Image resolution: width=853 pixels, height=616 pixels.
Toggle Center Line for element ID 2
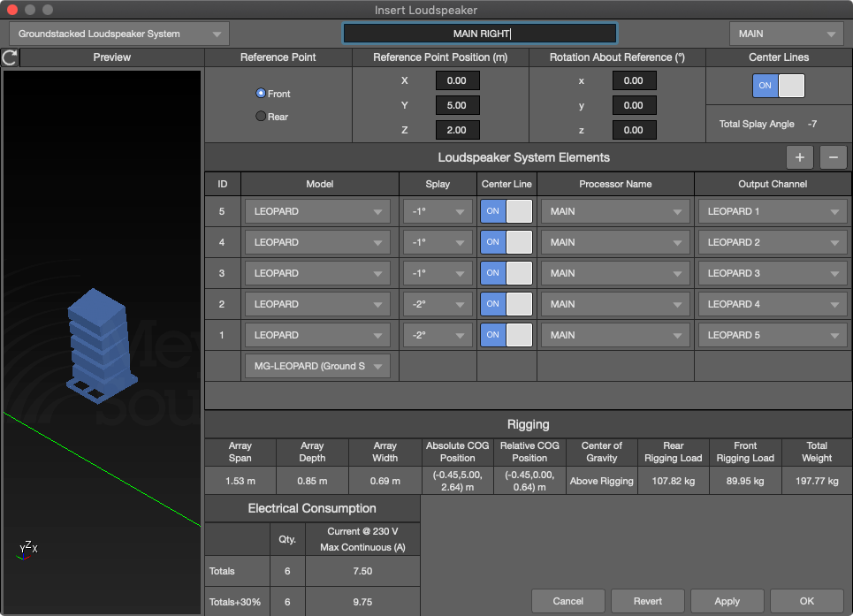(506, 304)
